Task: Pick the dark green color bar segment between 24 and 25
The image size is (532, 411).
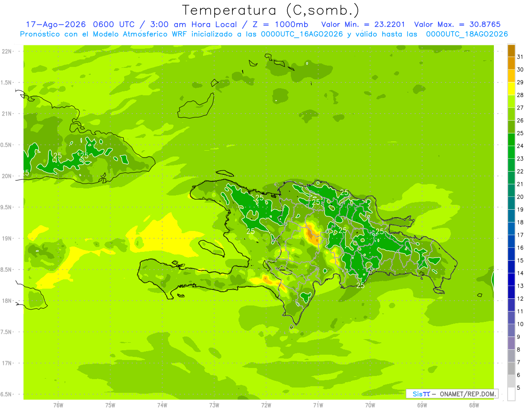Action: [511, 139]
